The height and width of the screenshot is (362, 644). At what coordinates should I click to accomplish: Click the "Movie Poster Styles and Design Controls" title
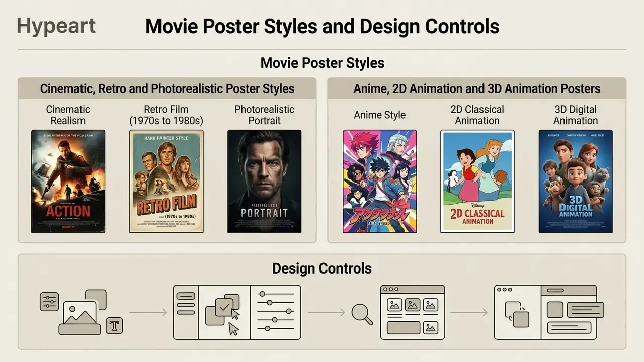(x=322, y=26)
